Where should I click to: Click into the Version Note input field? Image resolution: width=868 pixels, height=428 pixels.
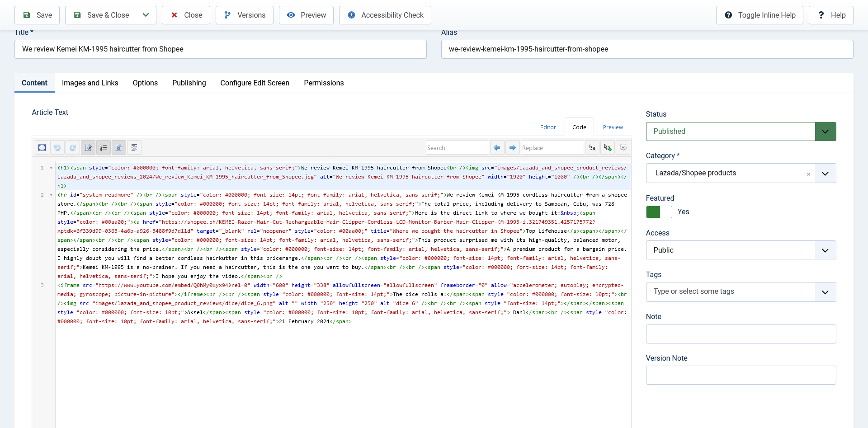click(741, 376)
